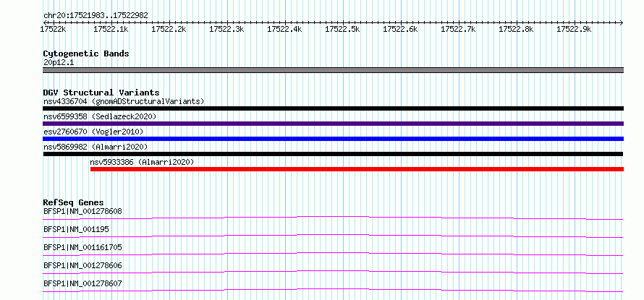Click the black nsv4336704 gnomAD variant bar
Viewport: 644px width, 300px height.
click(x=333, y=108)
